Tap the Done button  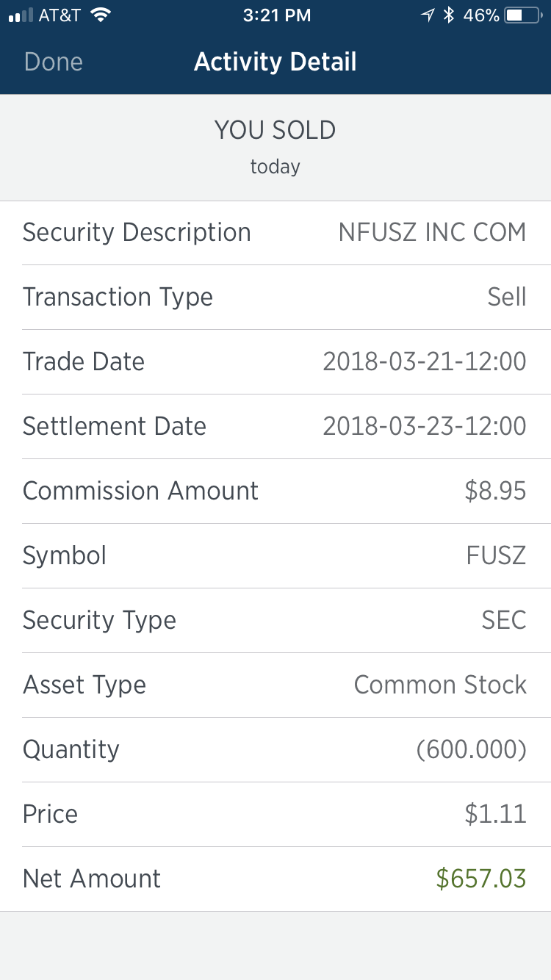54,62
